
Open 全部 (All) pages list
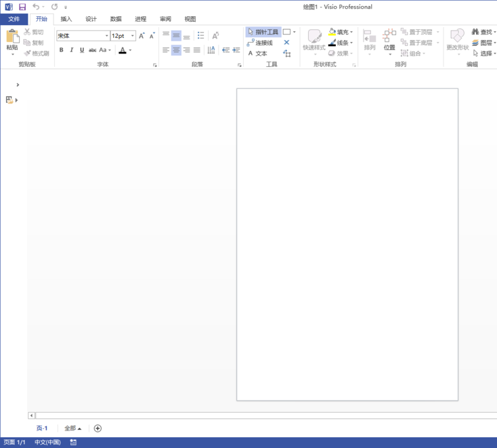pos(73,428)
